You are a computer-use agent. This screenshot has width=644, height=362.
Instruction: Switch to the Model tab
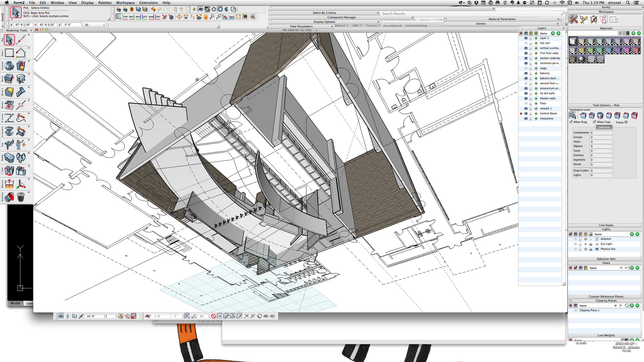click(x=15, y=303)
